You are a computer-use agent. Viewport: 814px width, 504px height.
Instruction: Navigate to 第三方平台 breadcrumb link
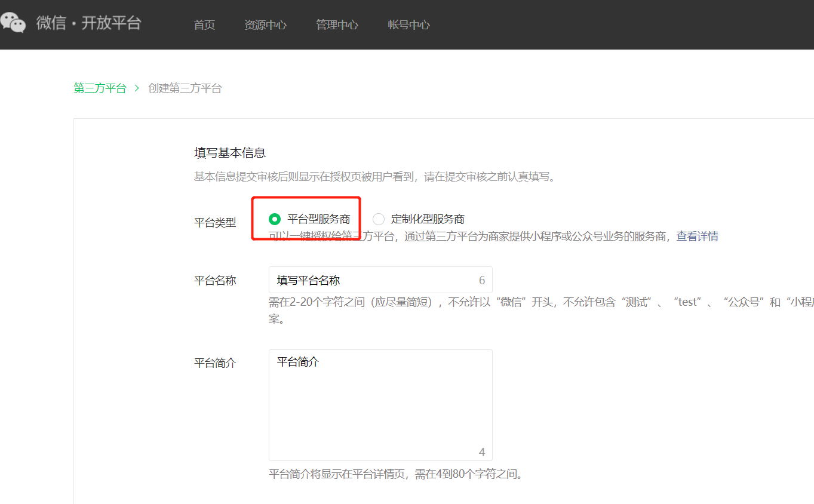tap(100, 88)
